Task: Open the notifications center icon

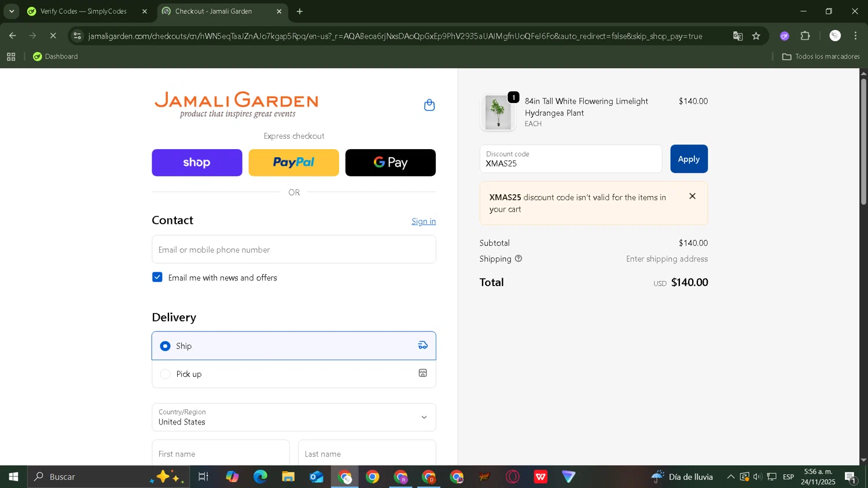Action: [851, 477]
